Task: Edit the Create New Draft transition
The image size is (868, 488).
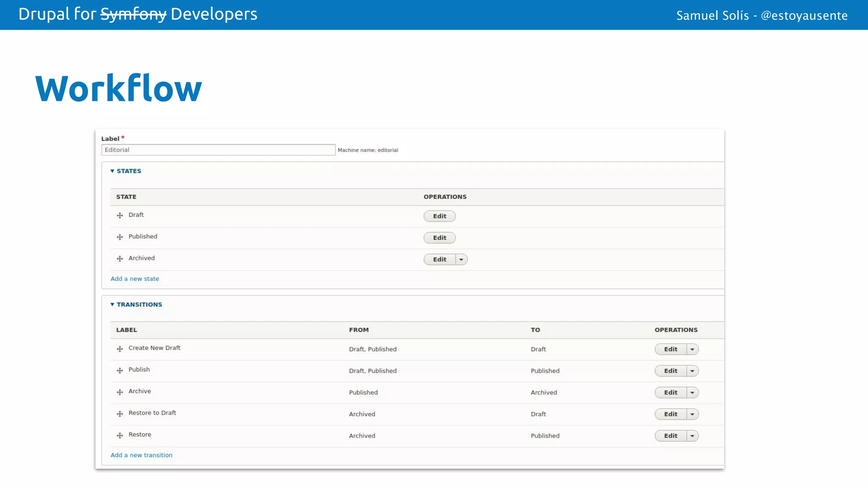Action: 670,349
